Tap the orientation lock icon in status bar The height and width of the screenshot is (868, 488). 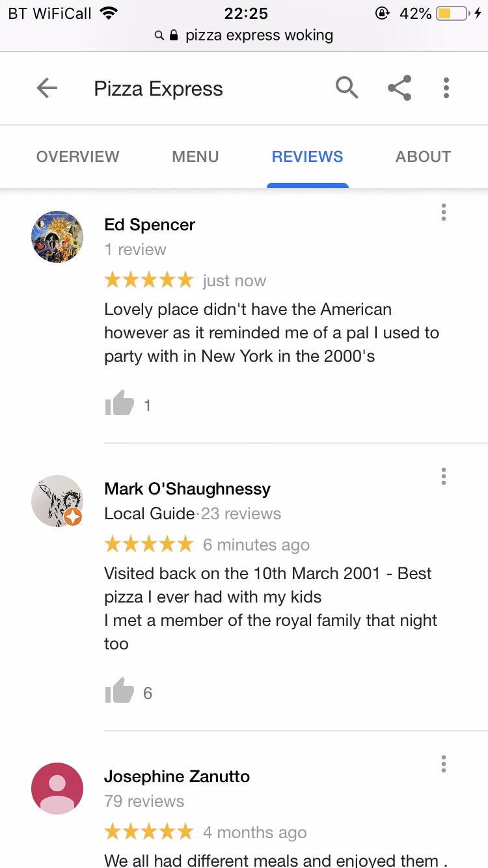384,12
